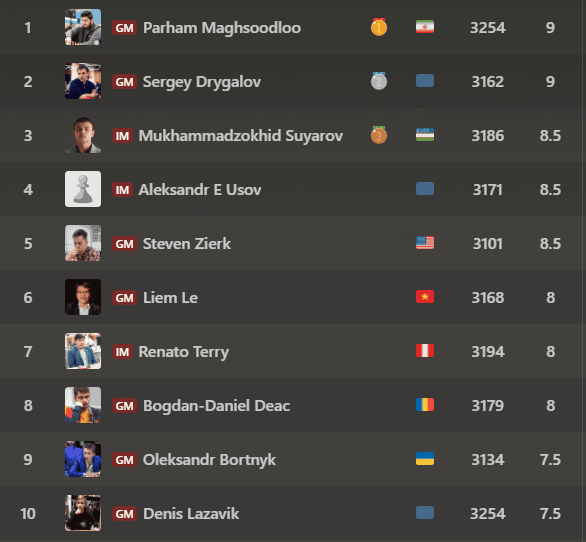Click Oleksandr Bortnyk's profile photo
This screenshot has width=586, height=542.
click(x=83, y=459)
